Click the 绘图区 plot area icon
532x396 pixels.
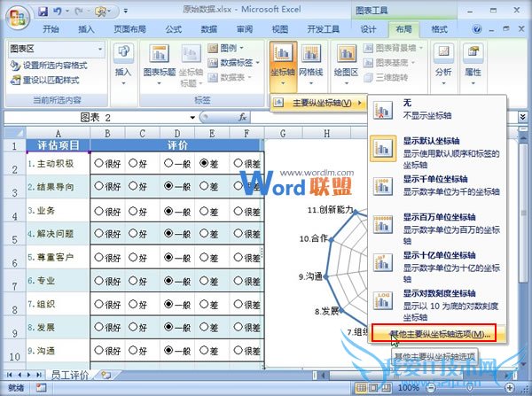(346, 53)
